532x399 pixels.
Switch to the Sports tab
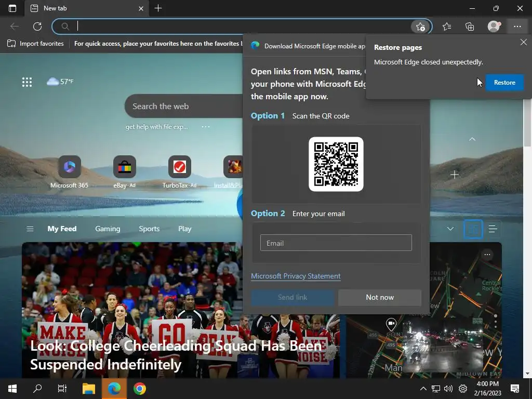coord(149,229)
